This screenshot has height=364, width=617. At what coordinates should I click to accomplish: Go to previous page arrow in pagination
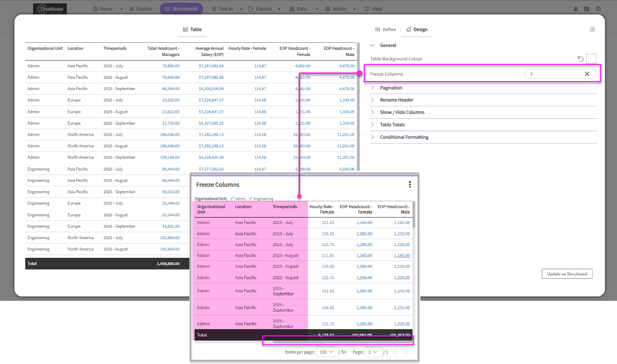pyautogui.click(x=395, y=352)
